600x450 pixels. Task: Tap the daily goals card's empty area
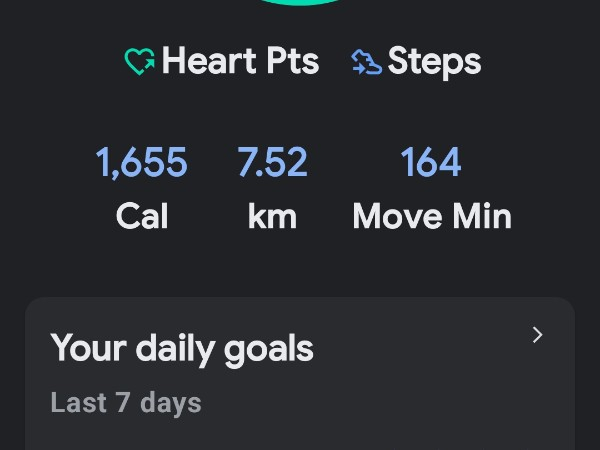click(400, 410)
